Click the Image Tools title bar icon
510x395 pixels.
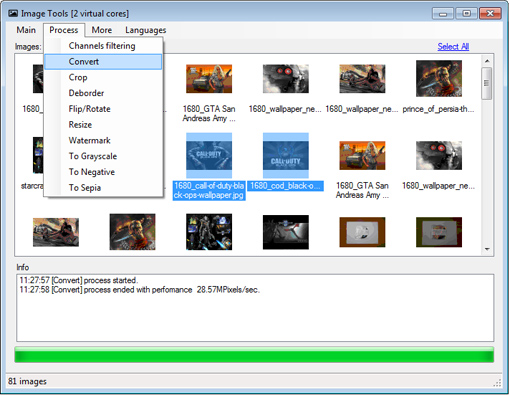[x=13, y=13]
